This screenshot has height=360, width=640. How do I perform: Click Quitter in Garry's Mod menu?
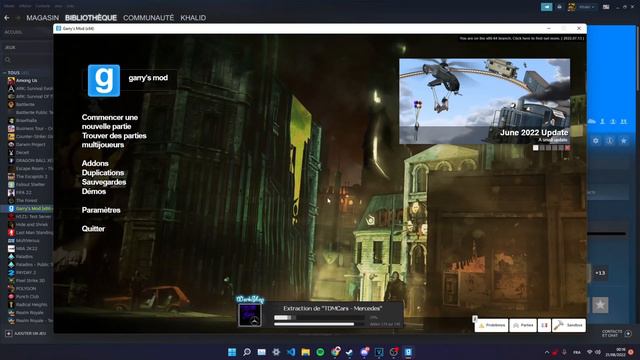tap(93, 229)
